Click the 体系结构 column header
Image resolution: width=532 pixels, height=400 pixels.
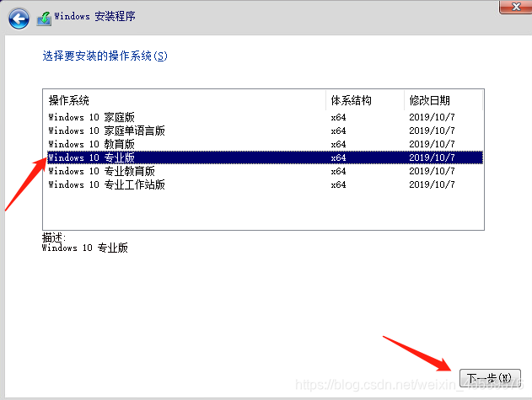pyautogui.click(x=365, y=100)
